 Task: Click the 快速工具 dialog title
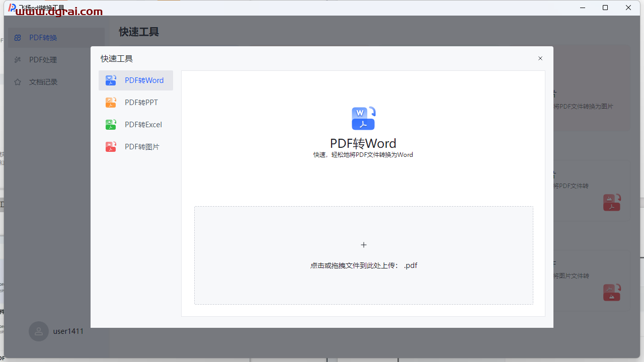117,59
